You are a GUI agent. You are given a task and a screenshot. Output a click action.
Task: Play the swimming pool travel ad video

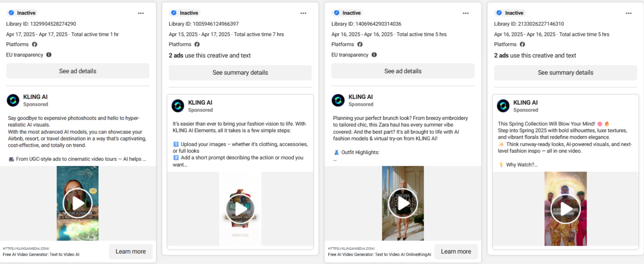(77, 203)
